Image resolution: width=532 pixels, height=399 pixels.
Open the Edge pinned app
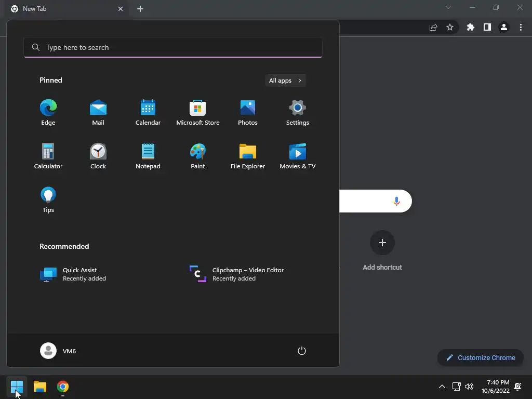pos(48,112)
